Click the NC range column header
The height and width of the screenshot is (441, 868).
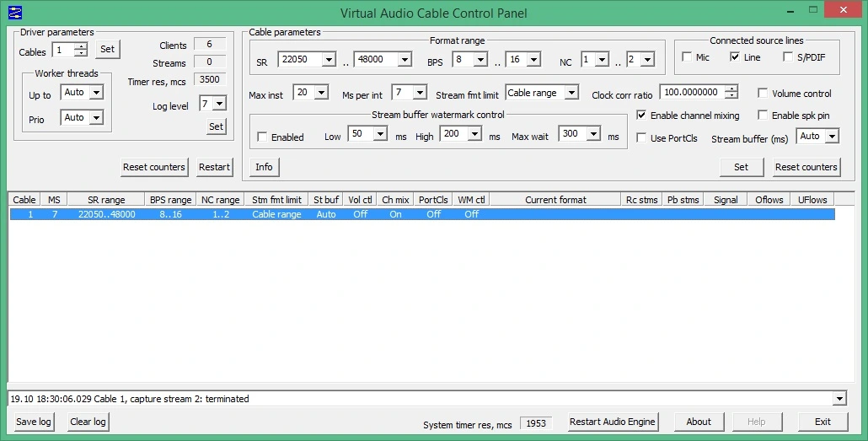(x=220, y=200)
